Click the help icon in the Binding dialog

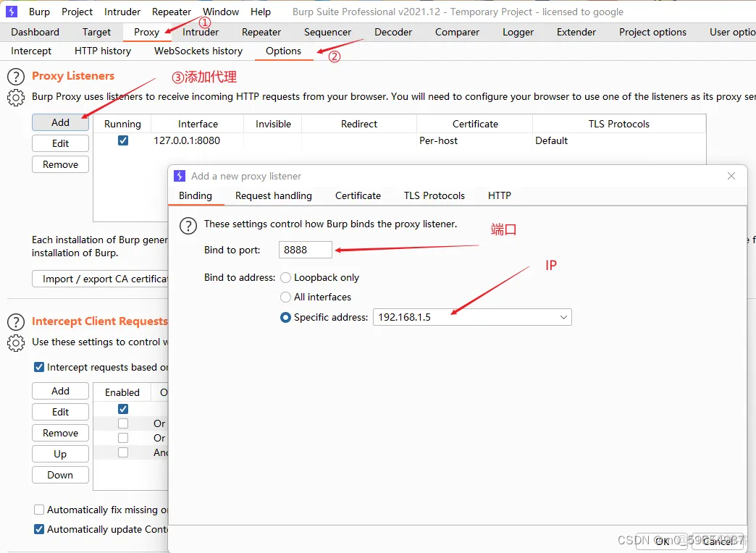[x=188, y=225]
